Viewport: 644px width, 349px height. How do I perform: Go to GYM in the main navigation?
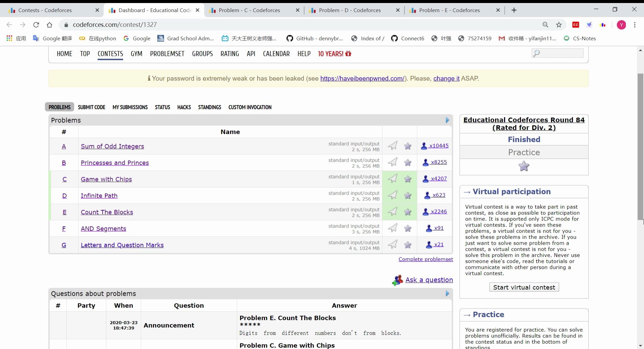click(137, 54)
